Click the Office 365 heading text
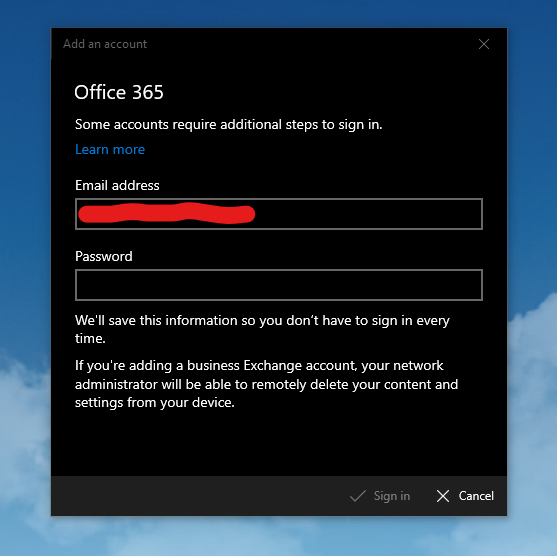The image size is (557, 556). pyautogui.click(x=119, y=92)
